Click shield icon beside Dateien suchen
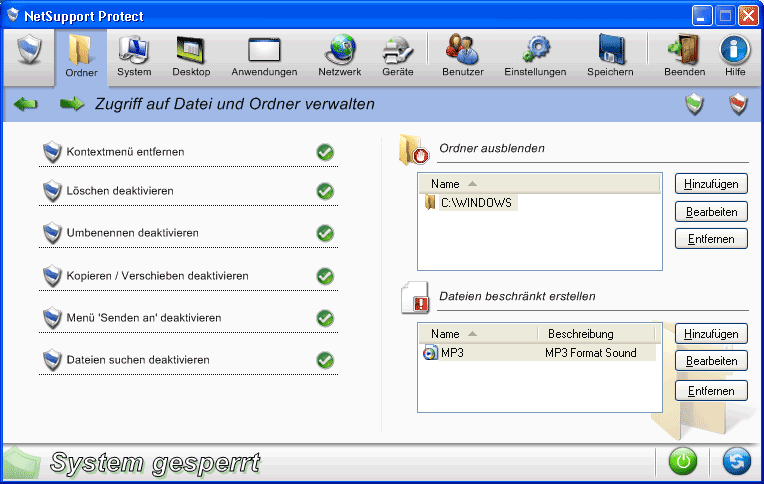Viewport: 764px width, 484px height. (x=52, y=360)
